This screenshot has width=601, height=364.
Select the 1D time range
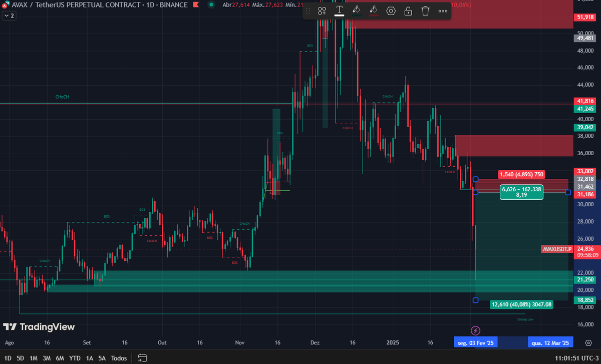point(8,358)
